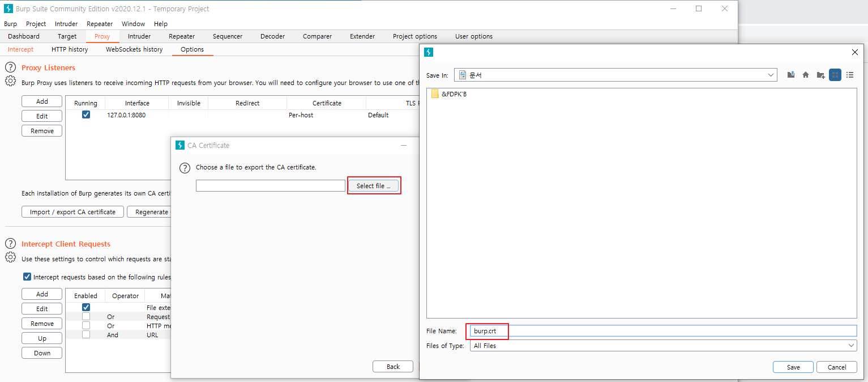Switch to the Target tab

[67, 36]
